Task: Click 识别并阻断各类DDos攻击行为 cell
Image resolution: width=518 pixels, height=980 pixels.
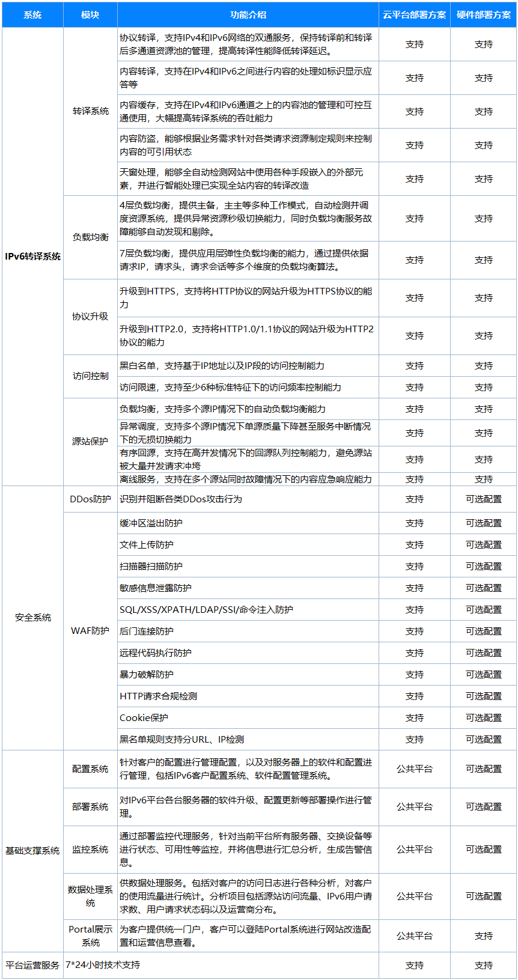Action: pyautogui.click(x=248, y=499)
